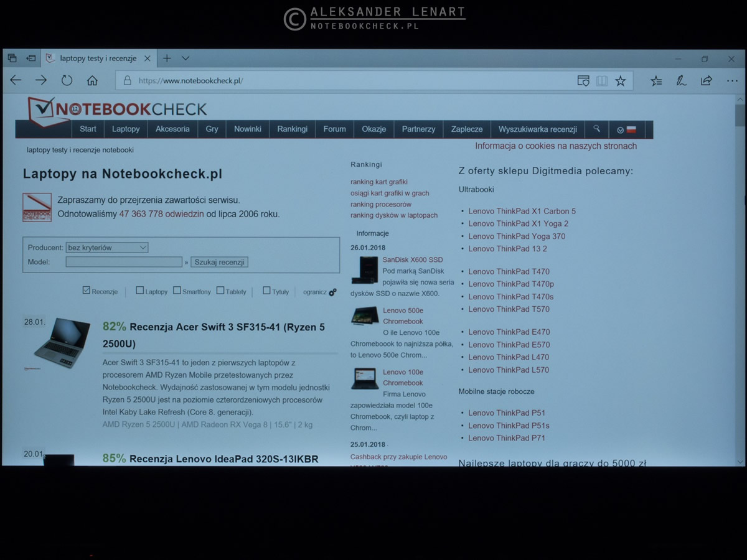Screen dimensions: 747x560
Task: Enable the Laptopy checkbox
Action: (x=140, y=290)
